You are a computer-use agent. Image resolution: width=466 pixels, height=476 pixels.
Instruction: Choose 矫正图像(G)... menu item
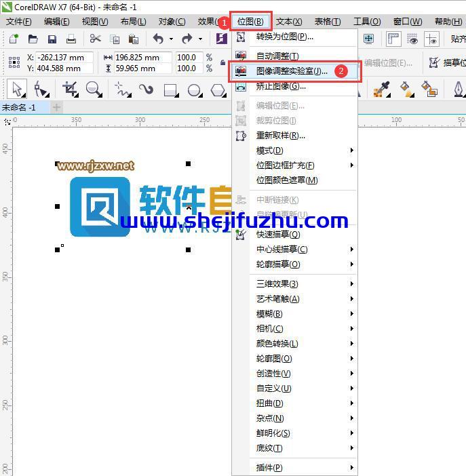(x=294, y=86)
